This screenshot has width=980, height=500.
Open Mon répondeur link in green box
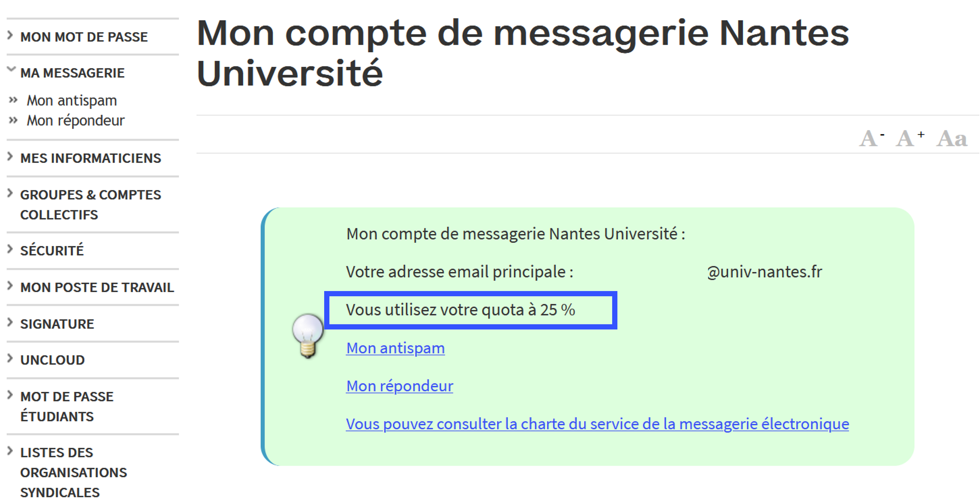(x=400, y=386)
